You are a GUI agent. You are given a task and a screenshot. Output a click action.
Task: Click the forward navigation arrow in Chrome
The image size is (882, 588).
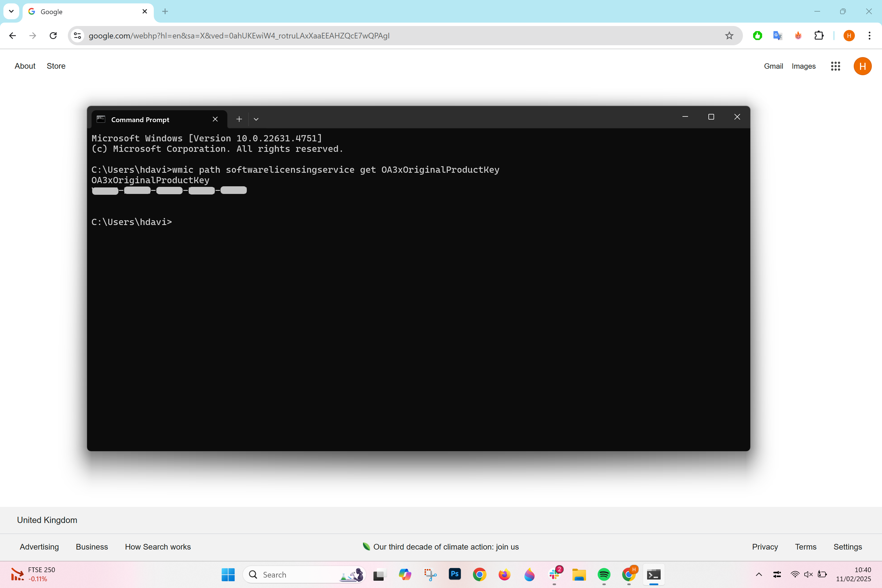point(33,36)
